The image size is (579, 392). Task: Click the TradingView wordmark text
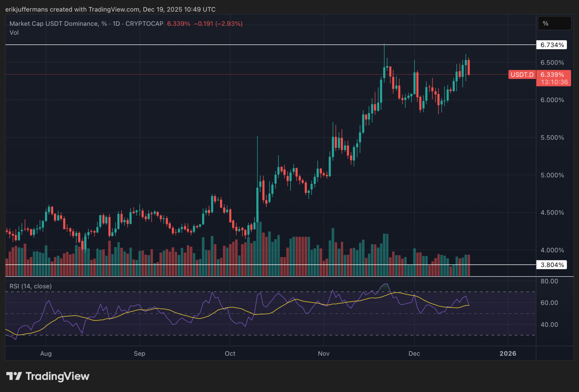point(57,376)
